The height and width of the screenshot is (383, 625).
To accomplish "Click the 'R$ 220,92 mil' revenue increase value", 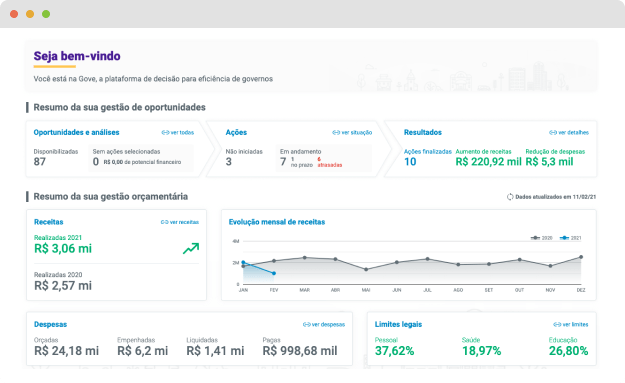I will [x=489, y=162].
